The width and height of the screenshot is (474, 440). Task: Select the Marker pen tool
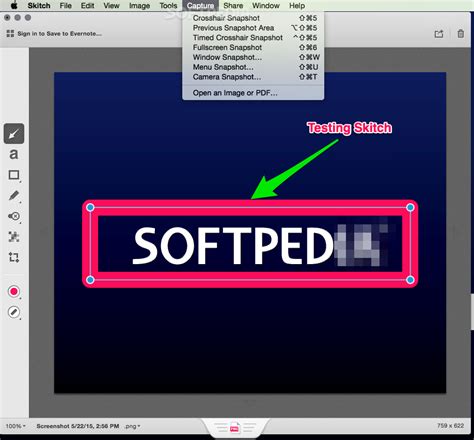tap(14, 195)
